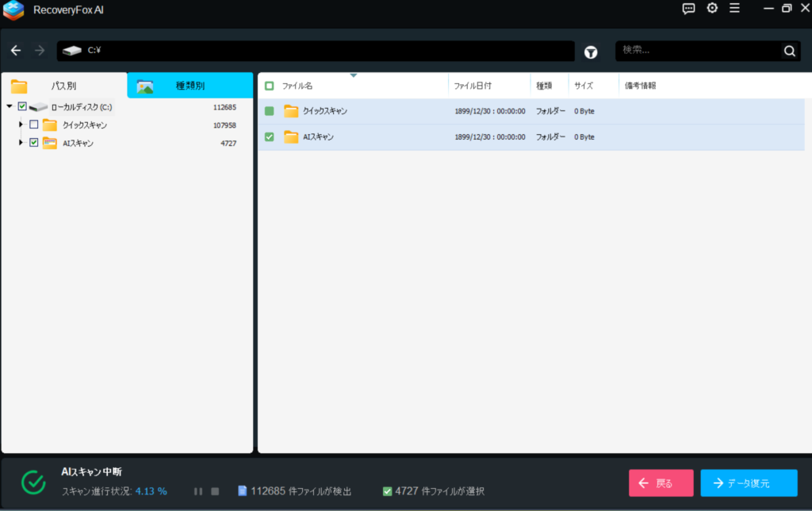
Task: Expand クイックスキャン tree node
Action: click(x=21, y=125)
